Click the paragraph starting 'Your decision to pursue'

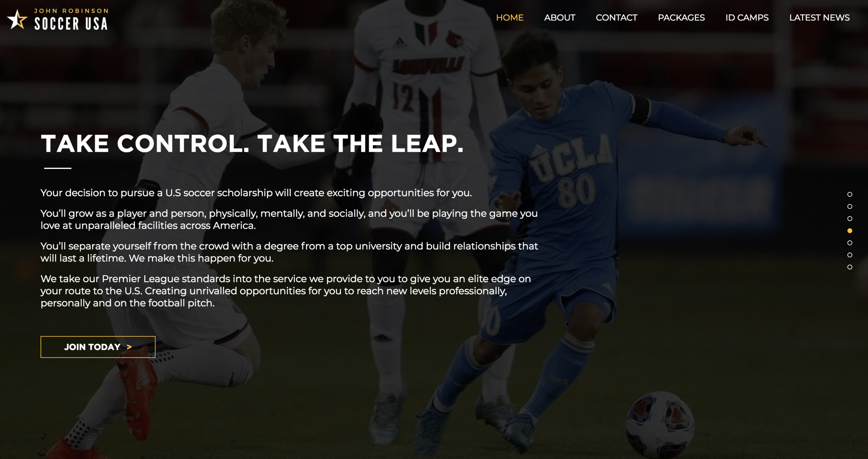tap(256, 193)
